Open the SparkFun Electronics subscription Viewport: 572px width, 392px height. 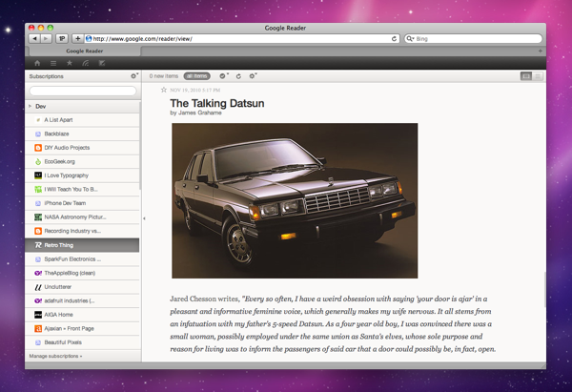coord(82,259)
